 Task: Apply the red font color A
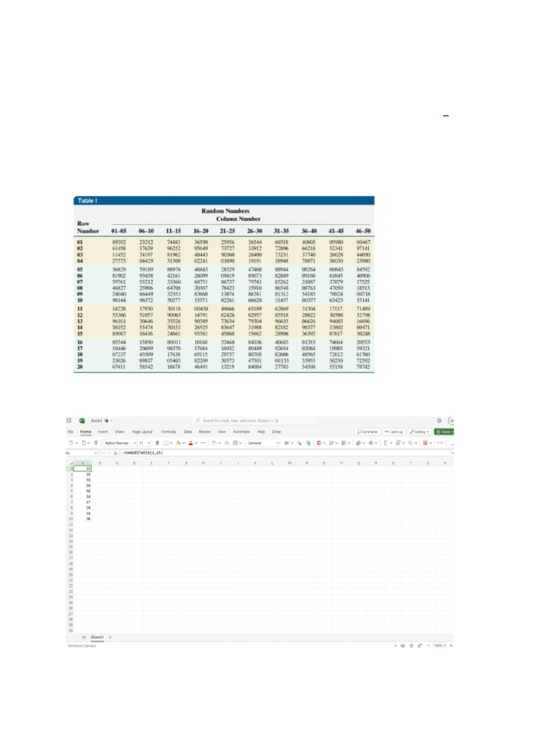(x=190, y=443)
